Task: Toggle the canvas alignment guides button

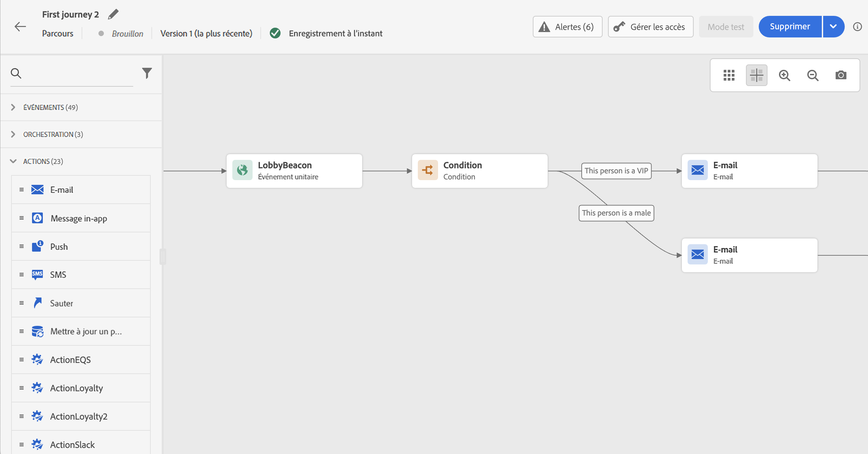Action: point(756,75)
